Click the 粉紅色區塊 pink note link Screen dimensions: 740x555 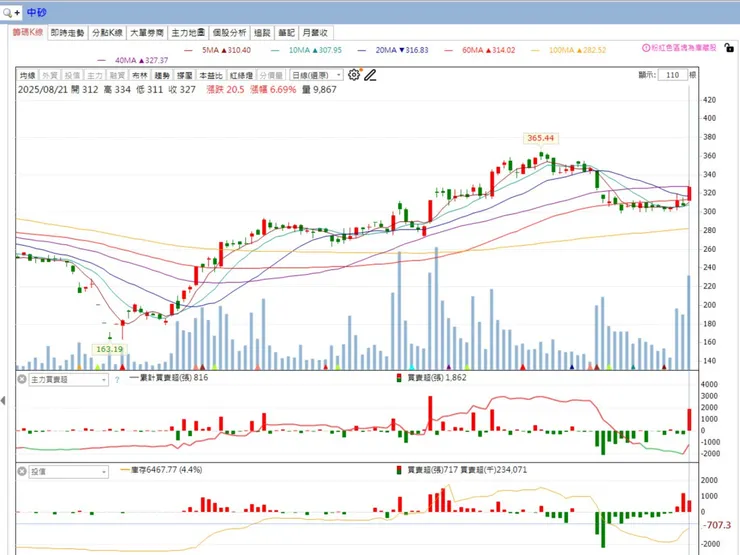(x=683, y=48)
